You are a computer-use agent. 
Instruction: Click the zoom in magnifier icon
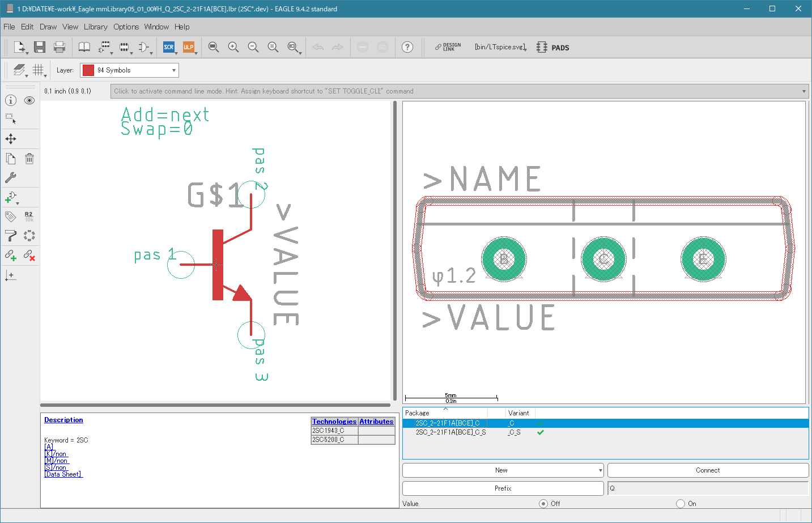233,47
